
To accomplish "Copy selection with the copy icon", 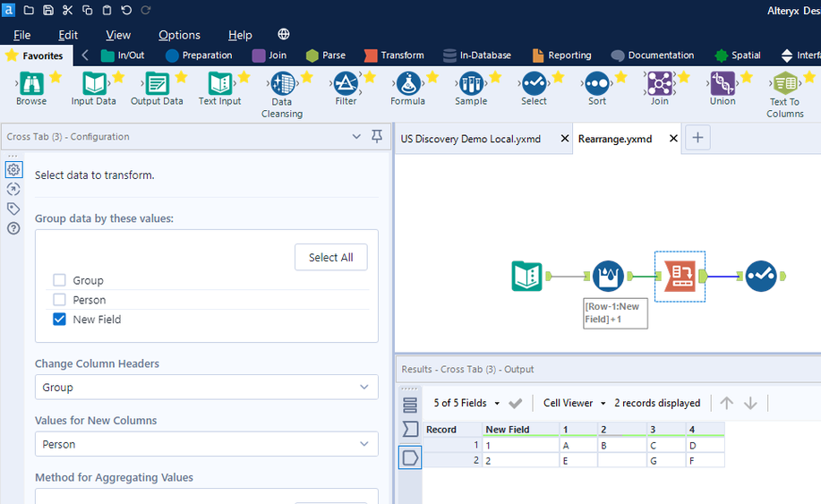I will [88, 10].
